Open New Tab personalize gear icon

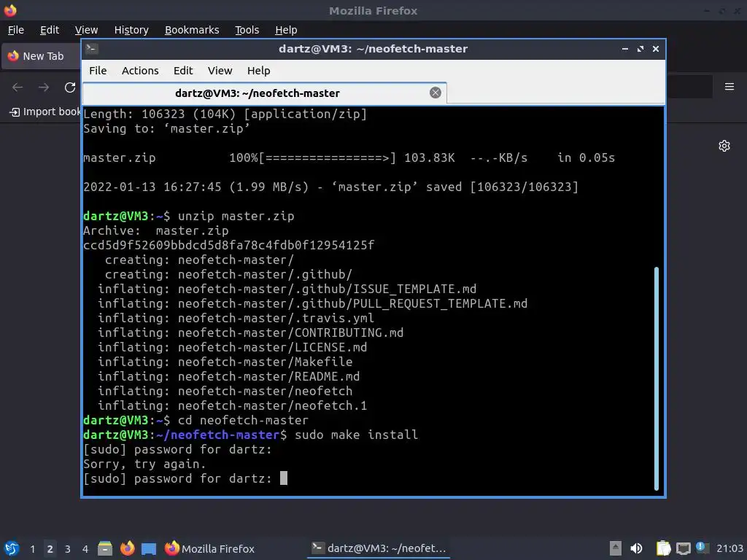click(724, 146)
